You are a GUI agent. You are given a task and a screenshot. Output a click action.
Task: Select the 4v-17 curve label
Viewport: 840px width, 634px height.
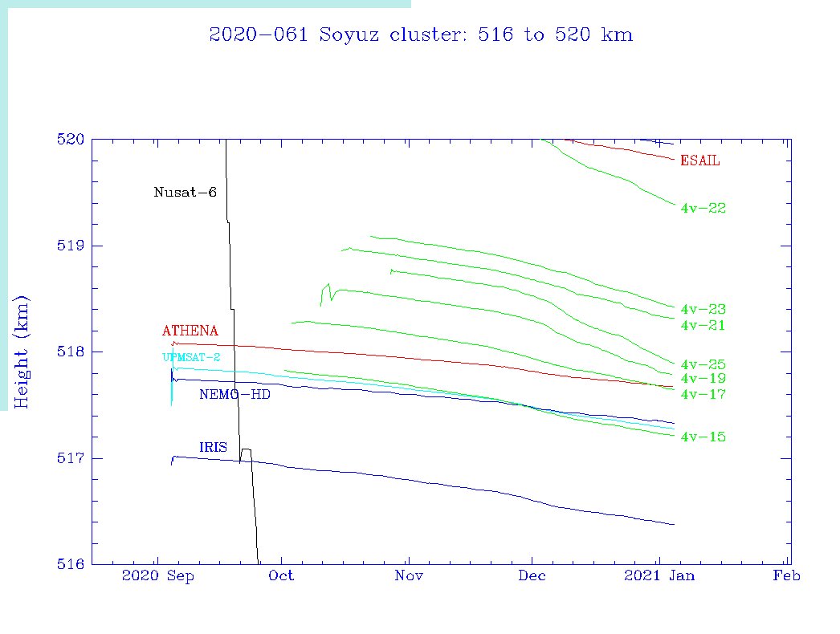[x=703, y=395]
